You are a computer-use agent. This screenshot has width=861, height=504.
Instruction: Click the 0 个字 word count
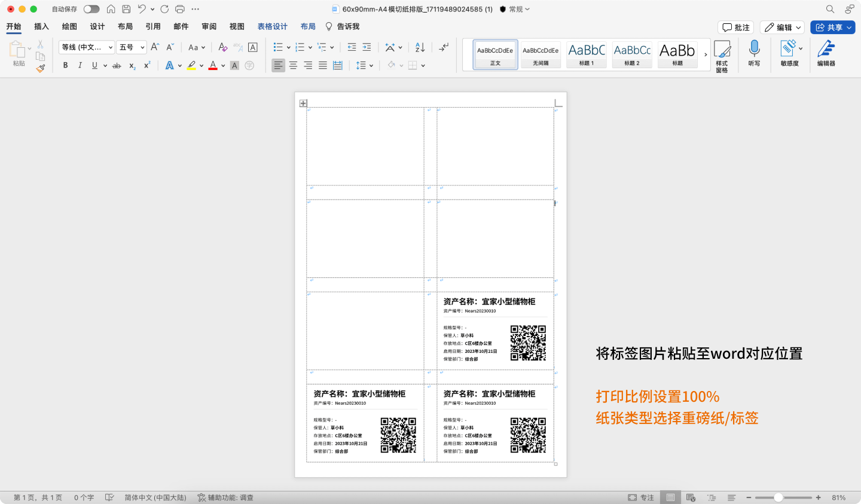[x=84, y=497]
